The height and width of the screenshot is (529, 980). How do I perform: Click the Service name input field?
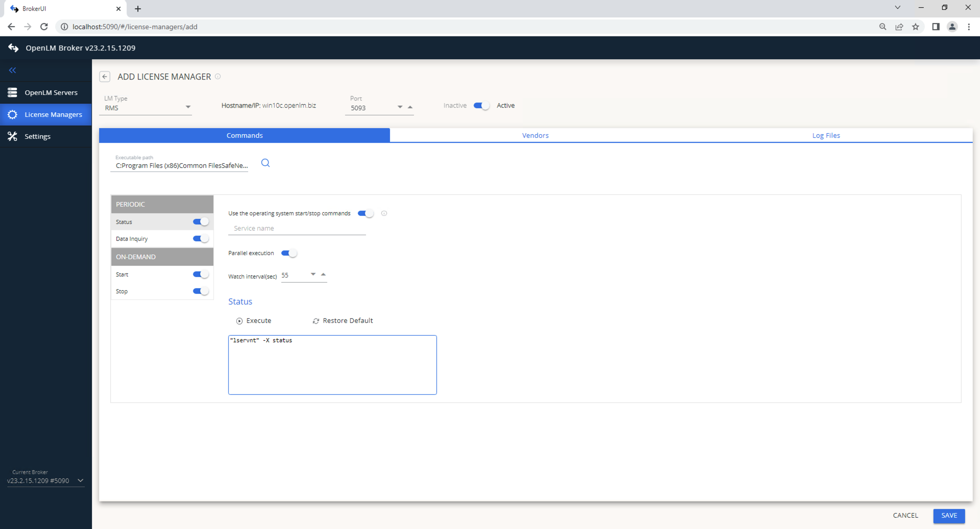coord(297,229)
